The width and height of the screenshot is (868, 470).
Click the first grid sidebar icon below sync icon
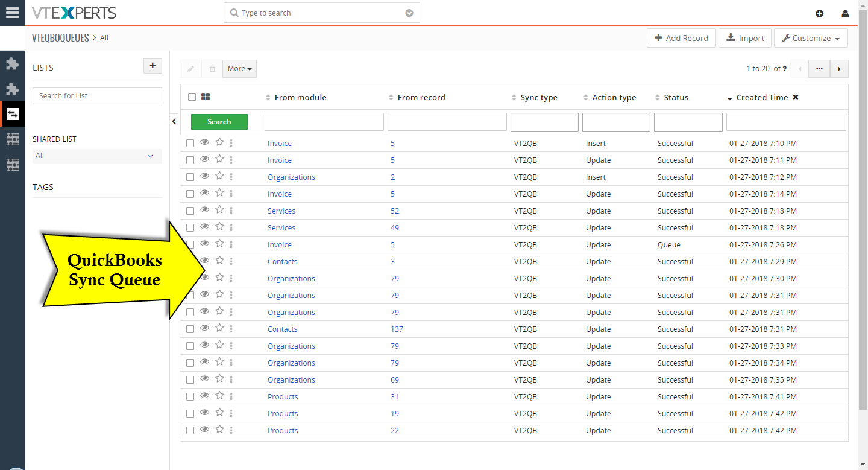coord(12,139)
